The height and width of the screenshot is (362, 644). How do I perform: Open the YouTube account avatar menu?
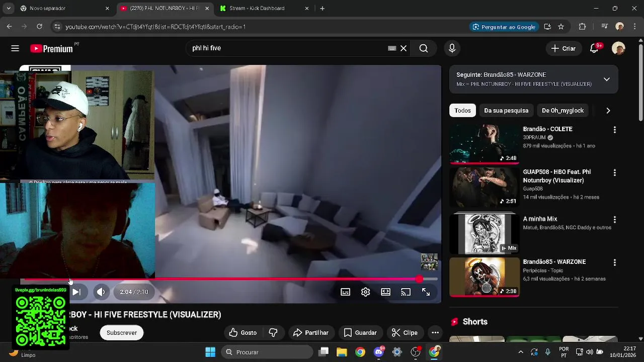click(618, 48)
